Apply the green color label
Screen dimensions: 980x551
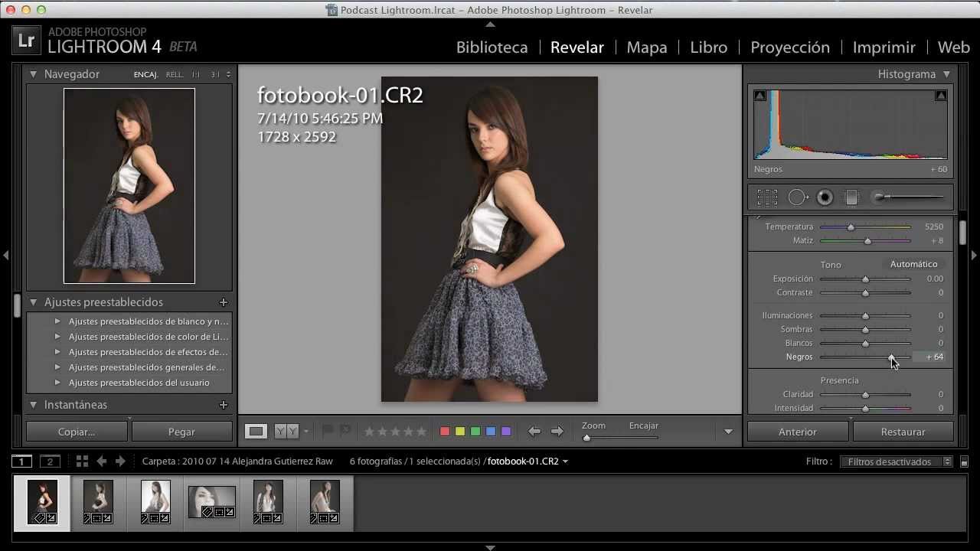(x=475, y=432)
